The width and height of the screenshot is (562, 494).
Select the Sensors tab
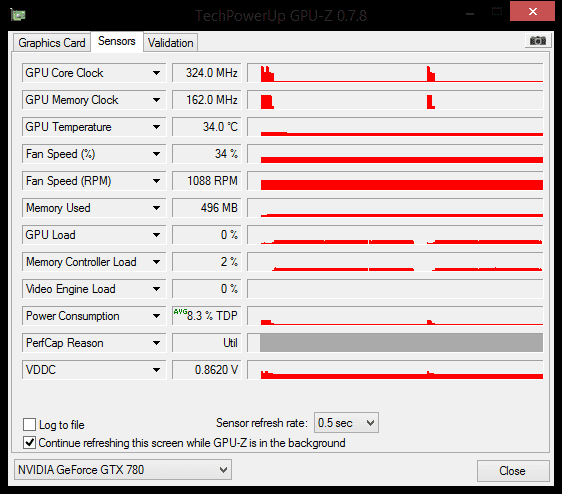click(117, 41)
